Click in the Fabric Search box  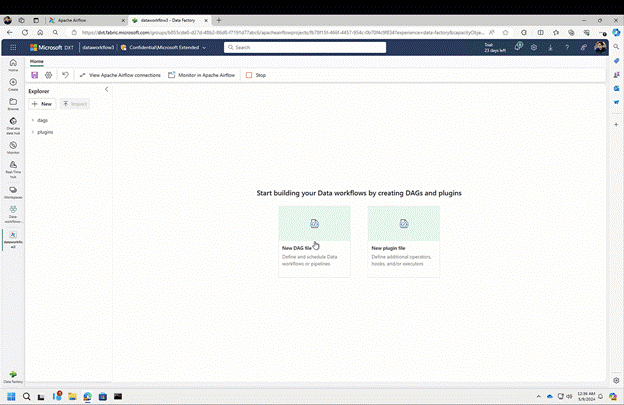pyautogui.click(x=305, y=47)
